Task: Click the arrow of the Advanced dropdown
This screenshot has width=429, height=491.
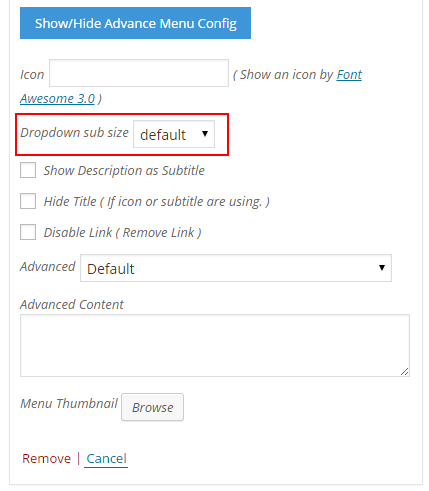Action: coord(382,268)
